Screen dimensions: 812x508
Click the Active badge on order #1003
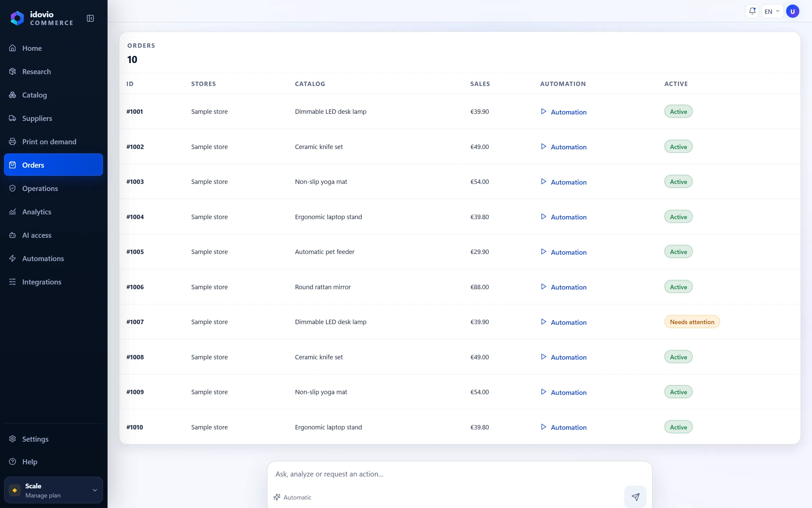pyautogui.click(x=678, y=182)
